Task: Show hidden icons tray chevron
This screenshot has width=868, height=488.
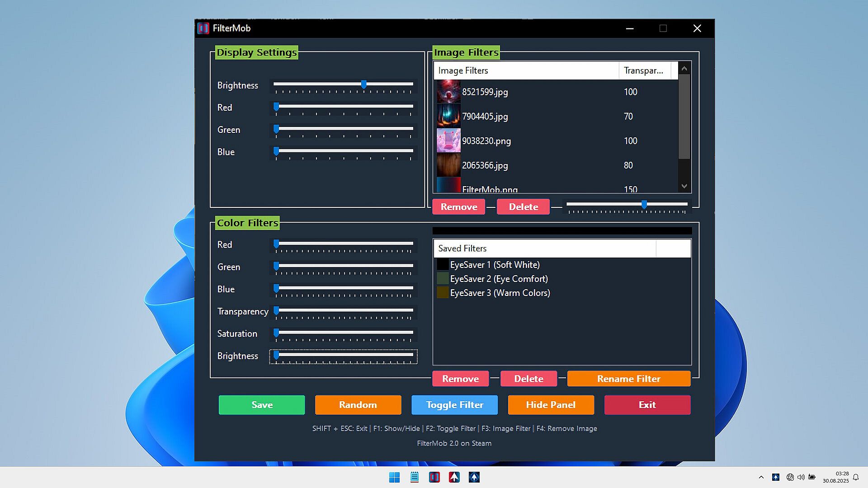Action: click(x=761, y=477)
